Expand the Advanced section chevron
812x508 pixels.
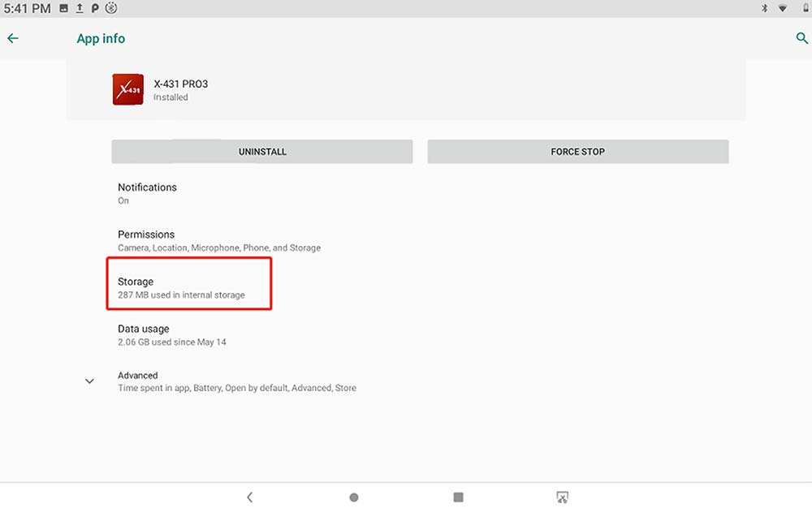[x=89, y=381]
